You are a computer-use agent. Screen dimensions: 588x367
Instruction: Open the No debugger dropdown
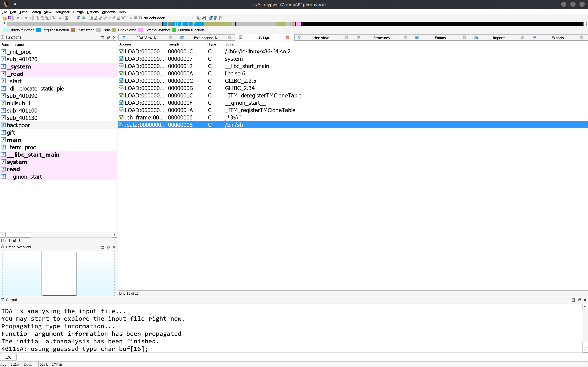click(168, 18)
